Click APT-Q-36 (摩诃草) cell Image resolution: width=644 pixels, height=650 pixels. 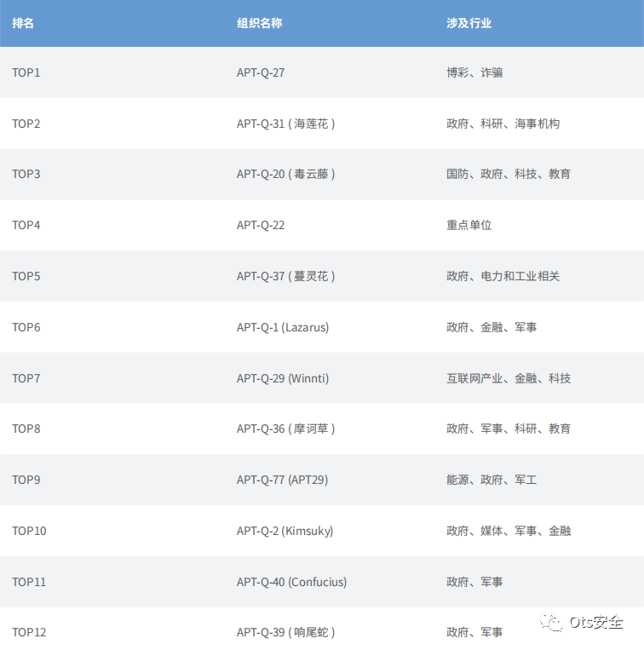click(285, 429)
